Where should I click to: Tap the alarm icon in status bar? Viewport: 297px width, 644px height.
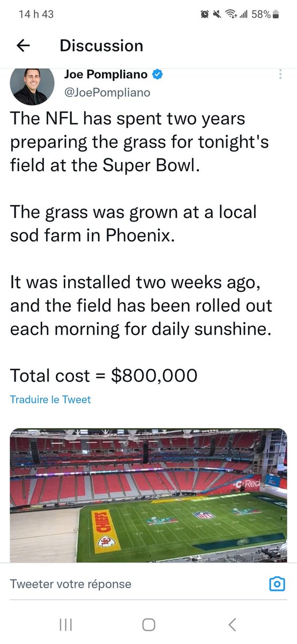click(204, 14)
